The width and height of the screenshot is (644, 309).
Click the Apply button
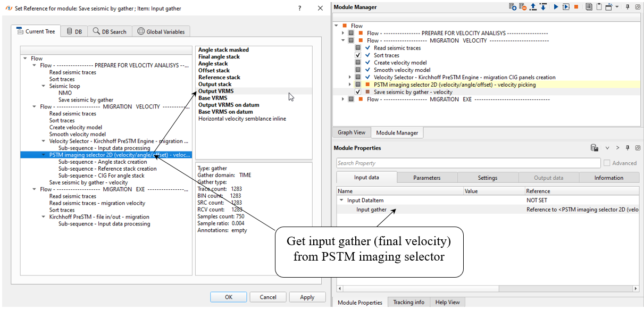(x=307, y=297)
